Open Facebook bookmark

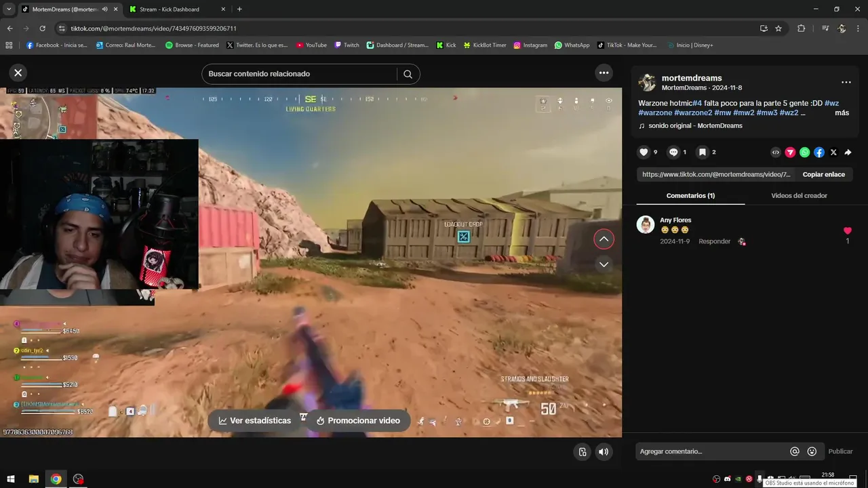(57, 45)
